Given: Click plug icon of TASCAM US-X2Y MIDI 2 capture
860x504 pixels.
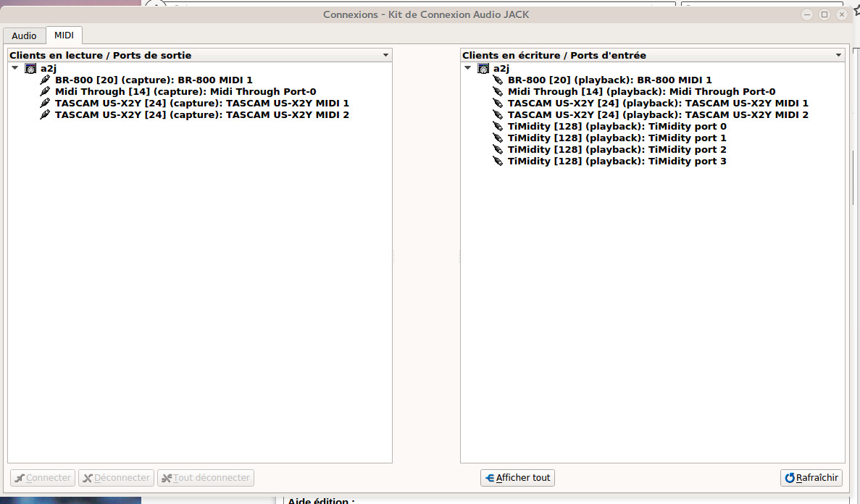Looking at the screenshot, I should [45, 114].
